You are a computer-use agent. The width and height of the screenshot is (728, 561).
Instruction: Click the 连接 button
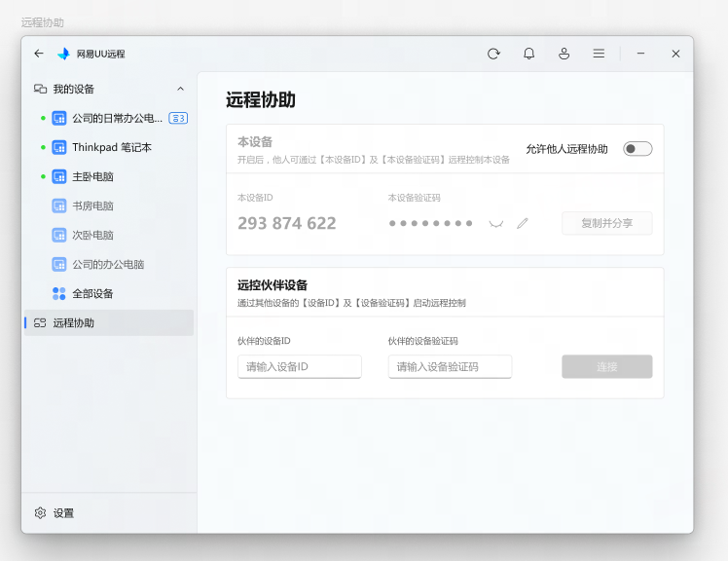click(x=606, y=366)
